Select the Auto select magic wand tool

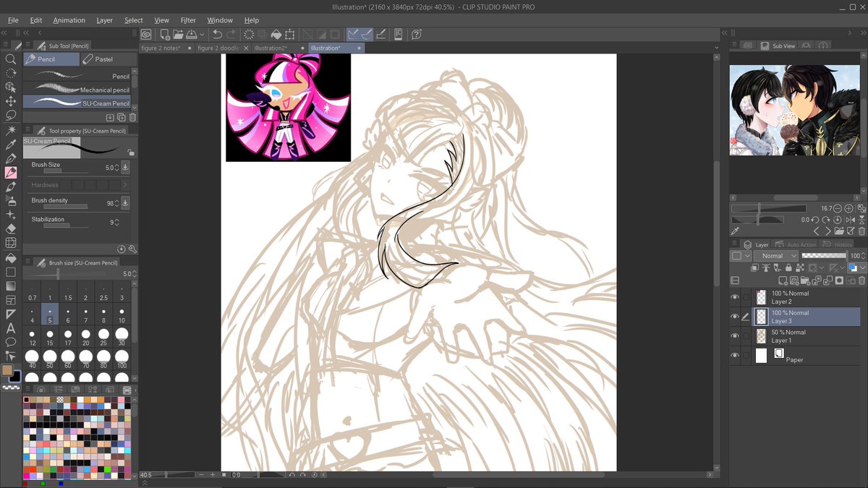pyautogui.click(x=10, y=130)
